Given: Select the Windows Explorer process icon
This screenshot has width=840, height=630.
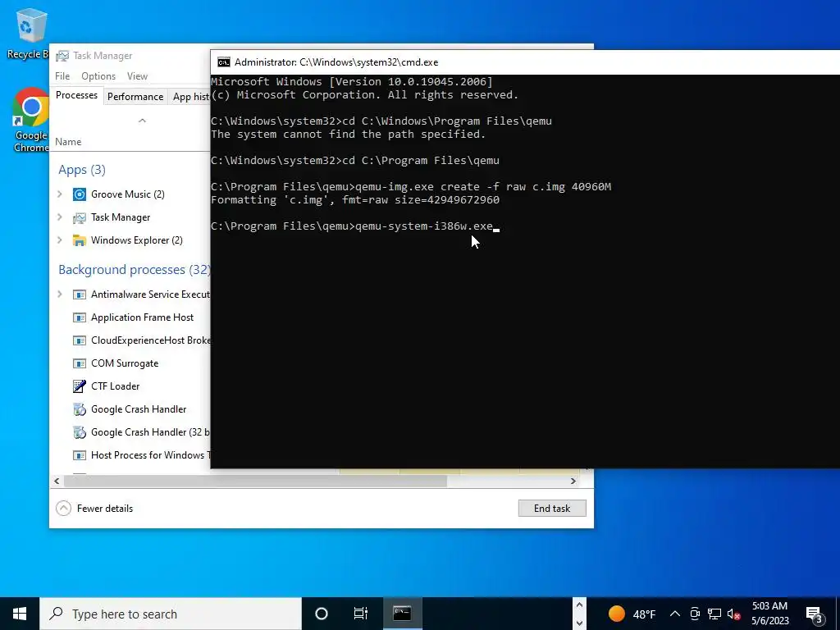Looking at the screenshot, I should [x=80, y=240].
